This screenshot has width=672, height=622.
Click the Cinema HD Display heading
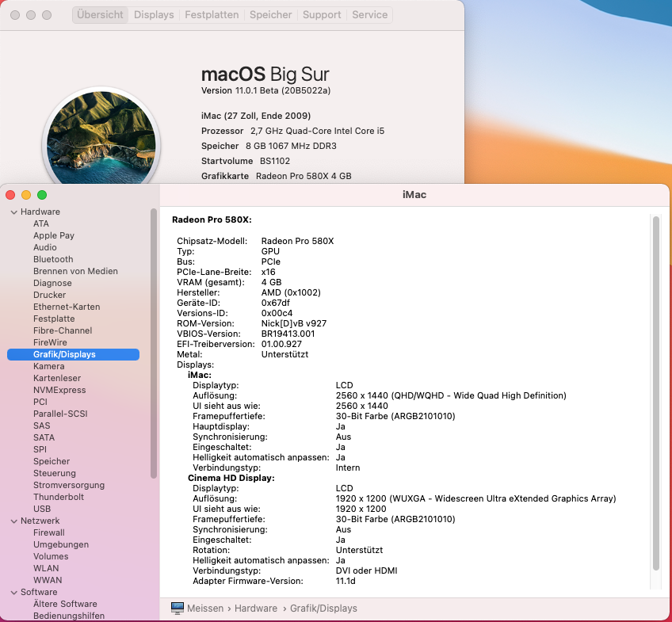tap(231, 478)
